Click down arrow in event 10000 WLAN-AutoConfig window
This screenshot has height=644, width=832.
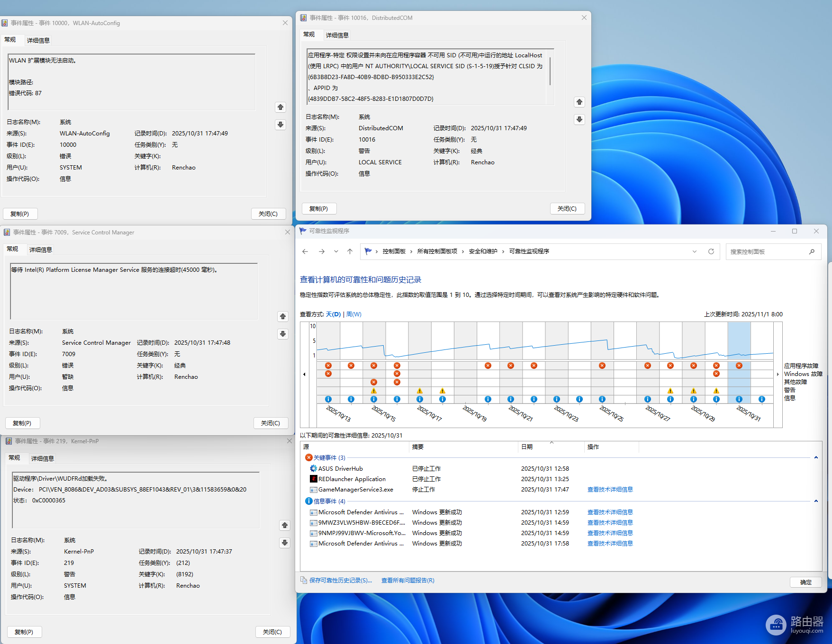(280, 125)
